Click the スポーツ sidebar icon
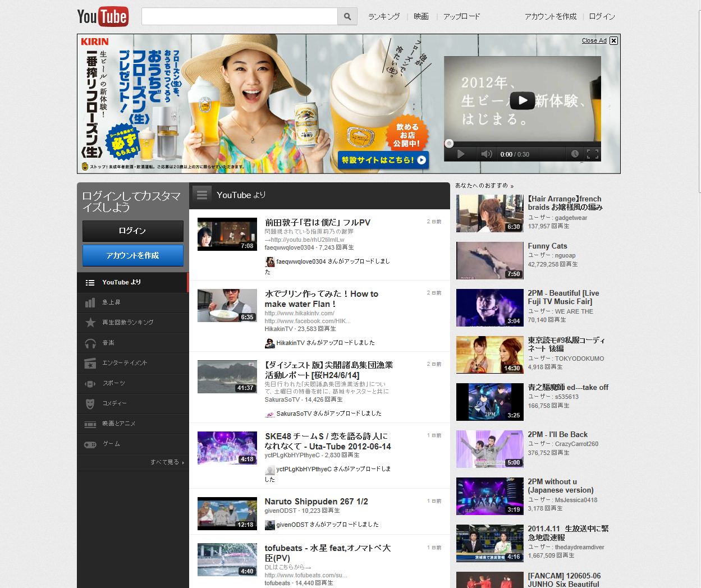This screenshot has width=701, height=588. coord(90,383)
